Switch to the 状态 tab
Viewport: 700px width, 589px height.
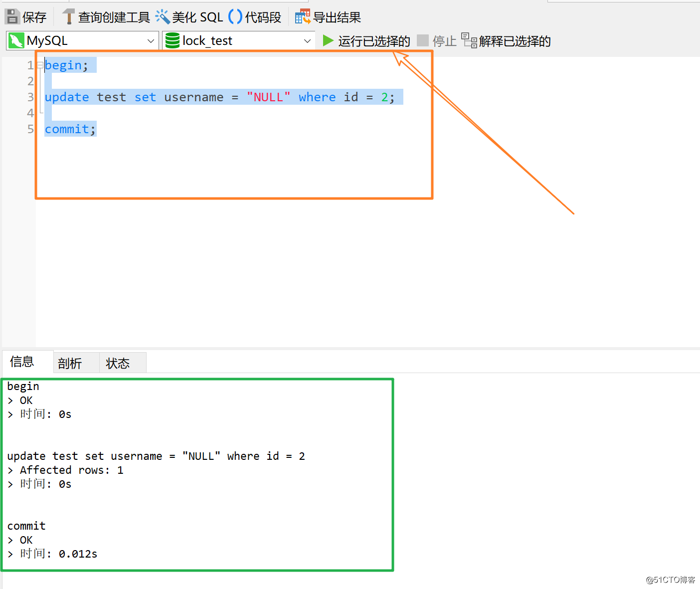point(123,363)
